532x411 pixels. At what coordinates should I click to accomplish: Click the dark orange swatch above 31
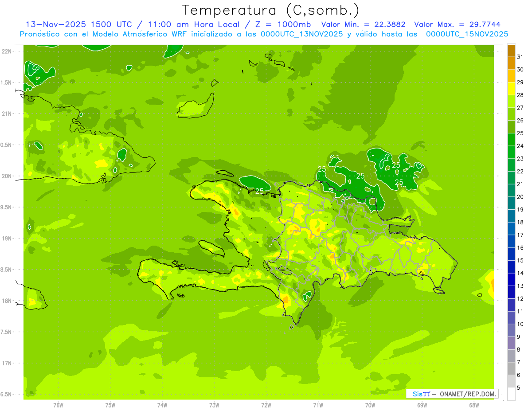511,51
